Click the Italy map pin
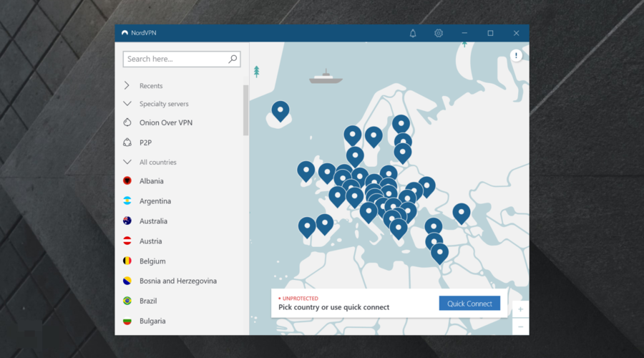 369,212
